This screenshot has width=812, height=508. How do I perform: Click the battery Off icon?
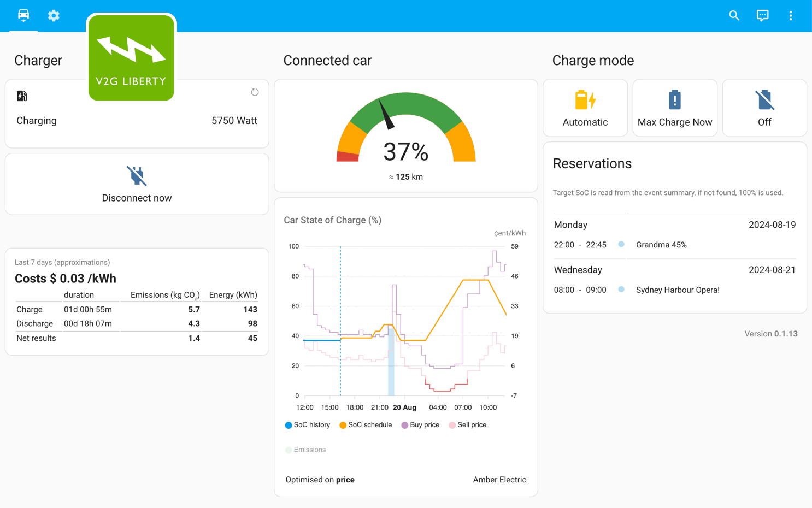click(x=764, y=100)
